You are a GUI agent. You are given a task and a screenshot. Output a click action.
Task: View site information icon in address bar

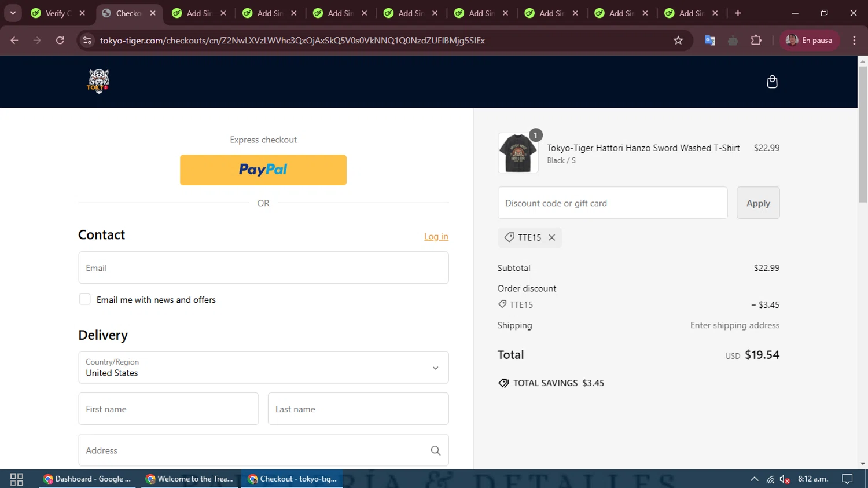[x=87, y=41]
